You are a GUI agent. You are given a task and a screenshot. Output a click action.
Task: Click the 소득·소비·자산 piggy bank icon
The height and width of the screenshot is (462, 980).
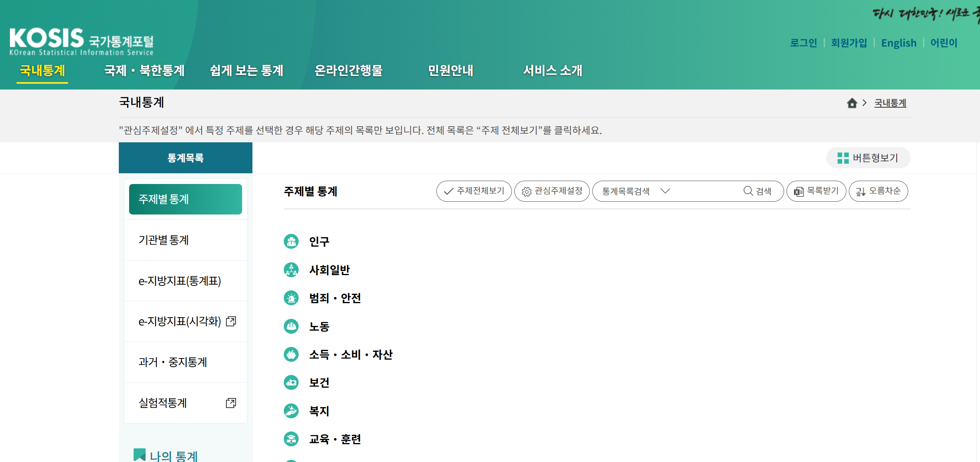(291, 354)
